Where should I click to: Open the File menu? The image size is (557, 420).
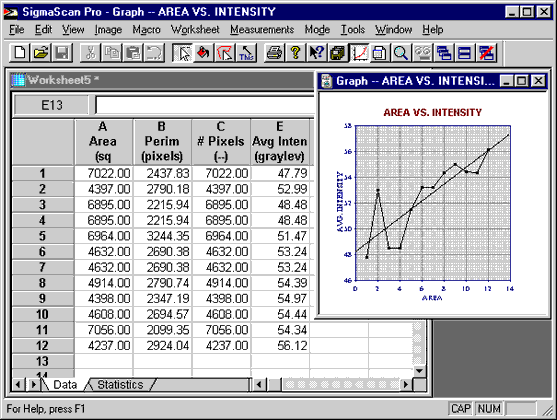[x=16, y=29]
